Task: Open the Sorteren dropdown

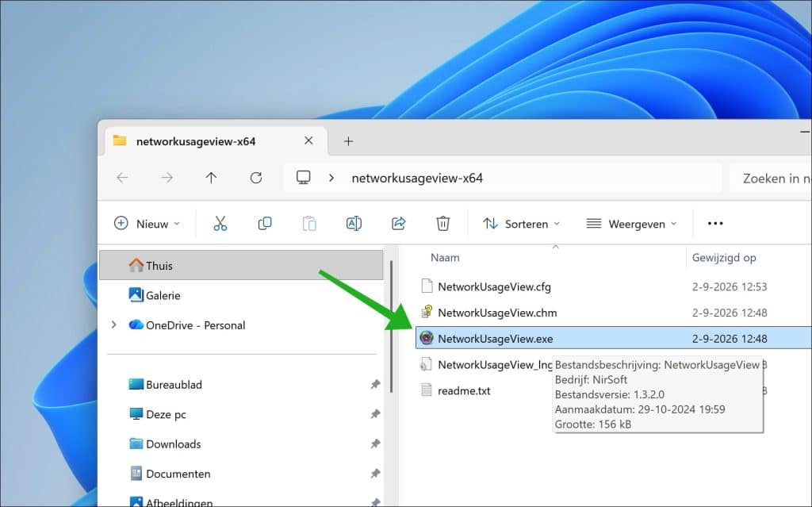Action: click(x=521, y=224)
